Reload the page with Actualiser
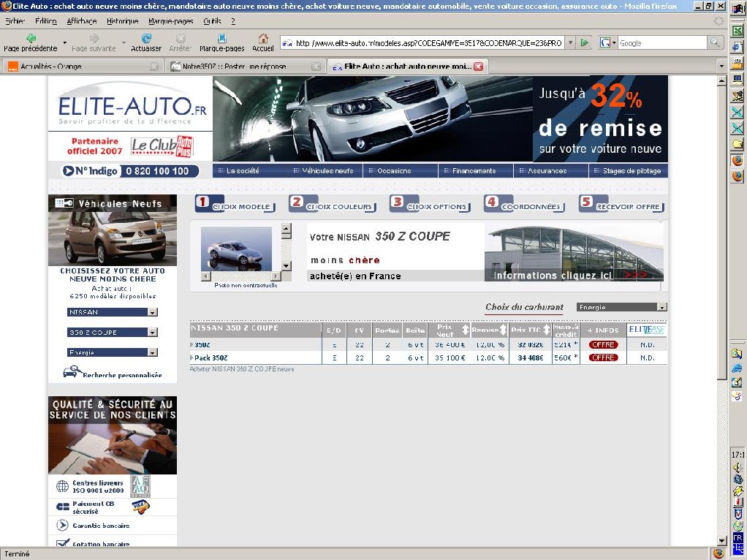The height and width of the screenshot is (560, 747). pos(146,39)
